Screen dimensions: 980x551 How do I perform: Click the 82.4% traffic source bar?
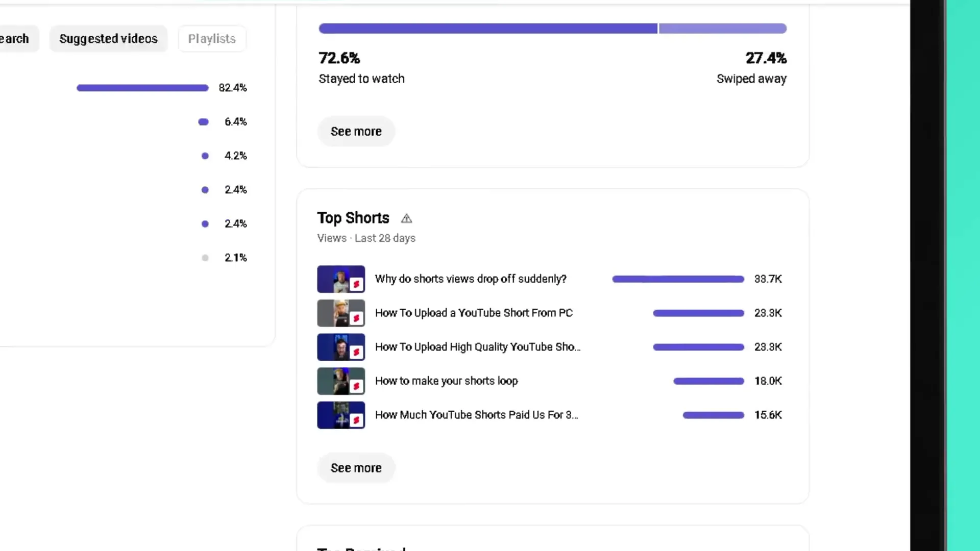tap(142, 88)
